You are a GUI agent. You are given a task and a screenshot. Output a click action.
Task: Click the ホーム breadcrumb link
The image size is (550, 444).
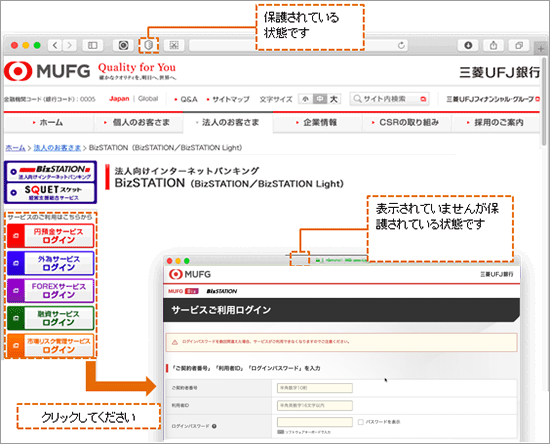[x=15, y=148]
